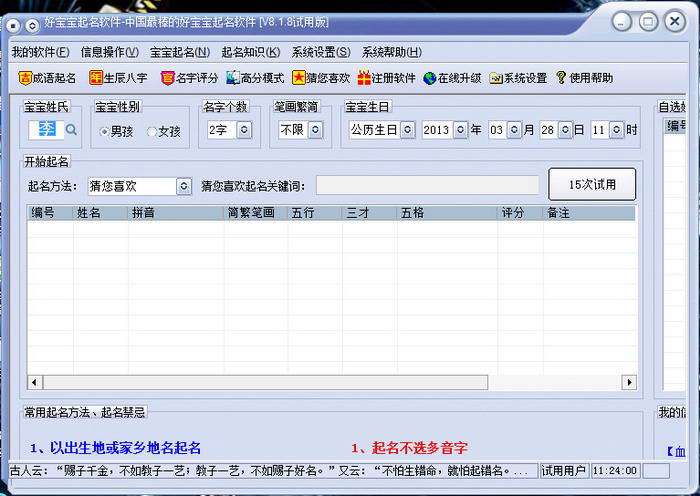This screenshot has height=496, width=700.
Task: Click the results table left scroll arrow
Action: pyautogui.click(x=34, y=382)
